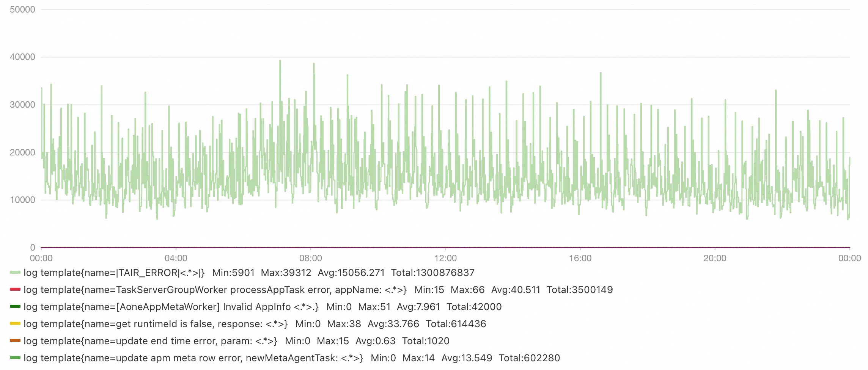868x370 pixels.
Task: Click the green update apm meta legend swatch
Action: (x=15, y=358)
